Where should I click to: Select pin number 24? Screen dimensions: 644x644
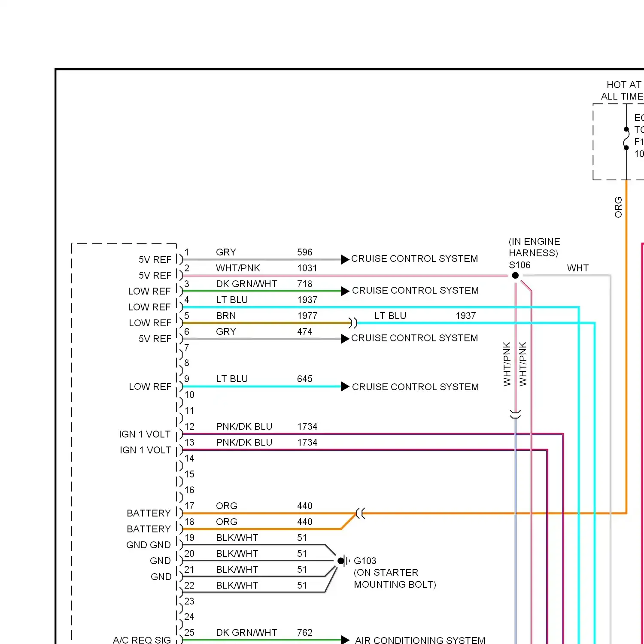(x=189, y=617)
